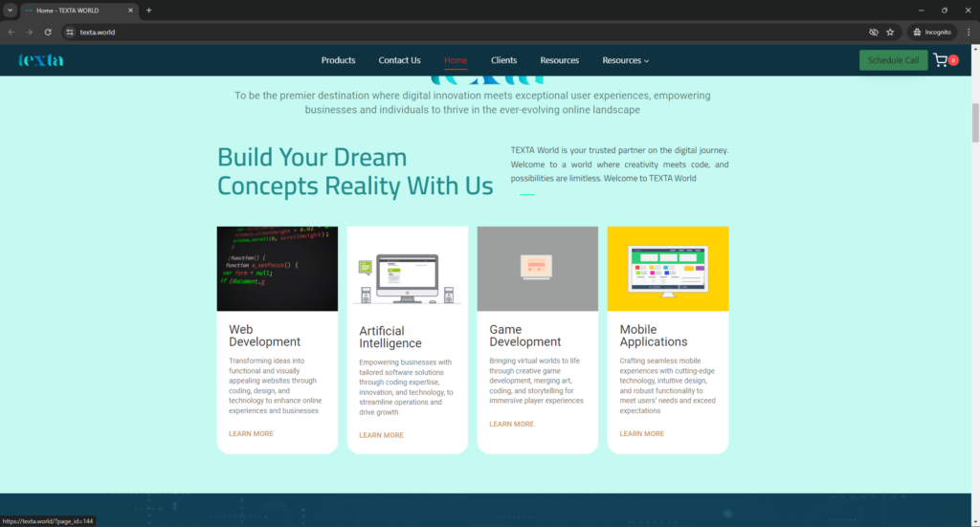This screenshot has width=980, height=527.
Task: Click the Build Your Dream heading
Action: (x=355, y=171)
